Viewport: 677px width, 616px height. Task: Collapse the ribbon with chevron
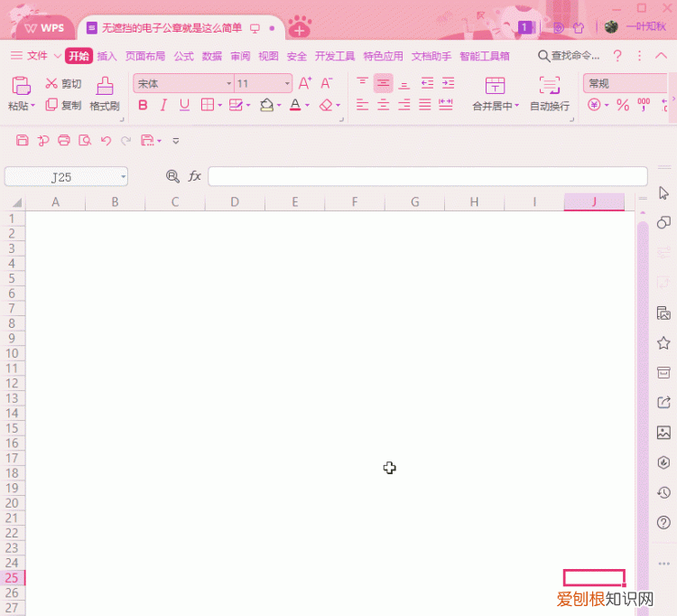[661, 55]
